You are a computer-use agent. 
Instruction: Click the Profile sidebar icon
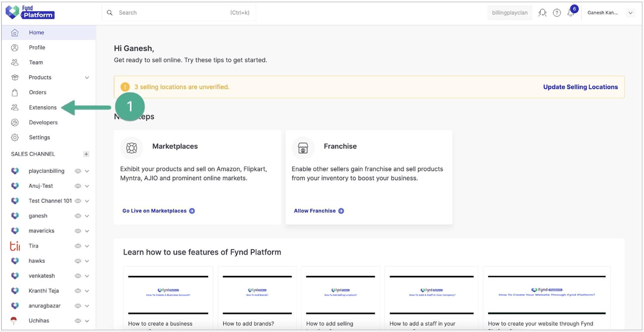click(x=14, y=48)
